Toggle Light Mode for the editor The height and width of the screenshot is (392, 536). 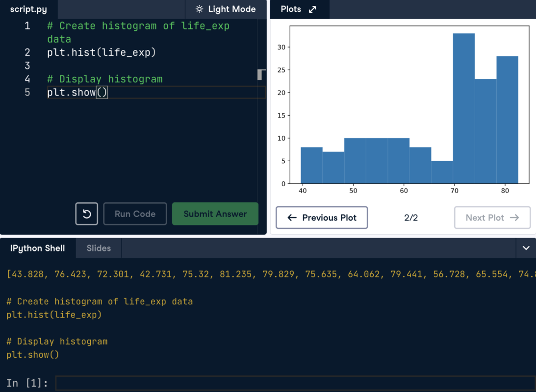(x=226, y=9)
